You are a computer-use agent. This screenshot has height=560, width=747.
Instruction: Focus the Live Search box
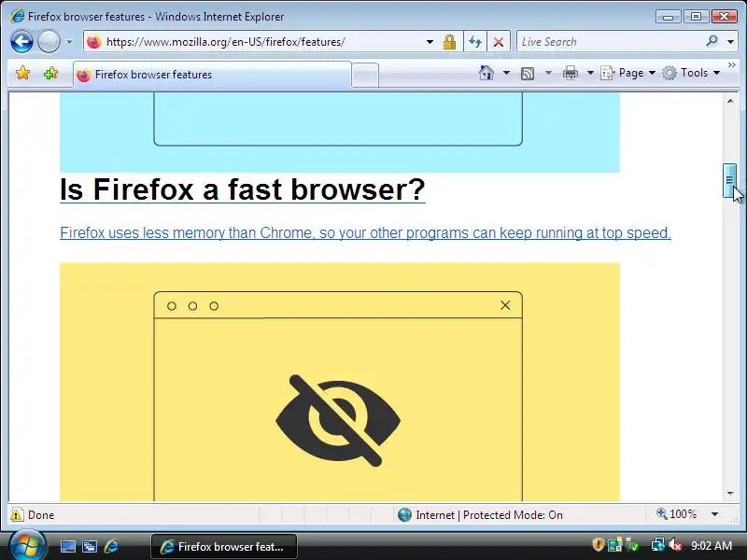pyautogui.click(x=611, y=42)
